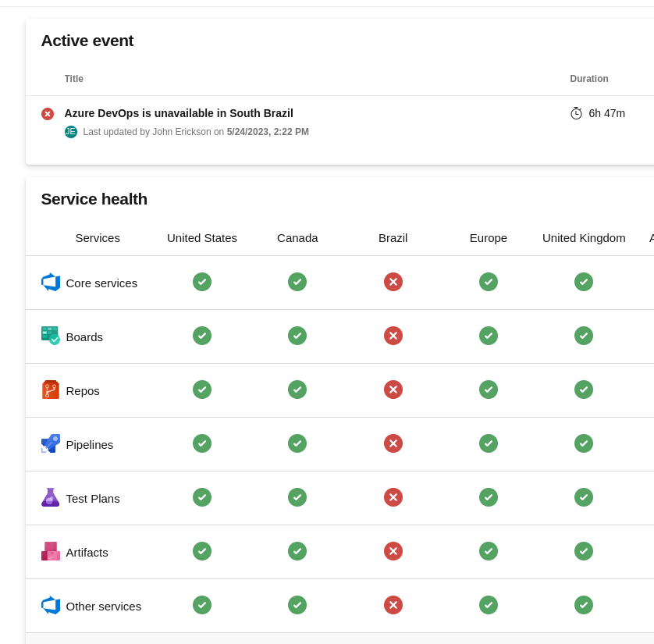
Task: Click the United Kingdom column header
Action: click(584, 238)
